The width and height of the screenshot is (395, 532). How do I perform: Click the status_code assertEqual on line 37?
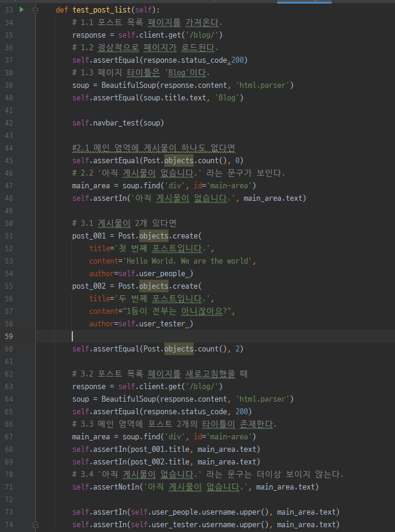(160, 60)
